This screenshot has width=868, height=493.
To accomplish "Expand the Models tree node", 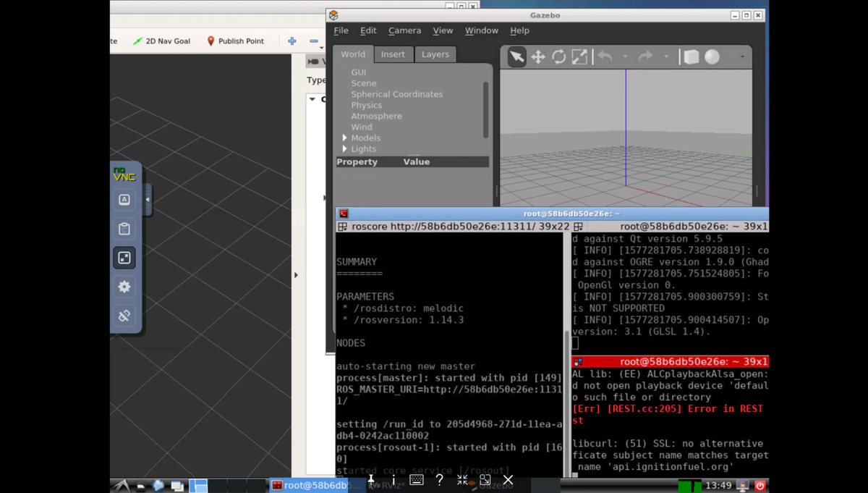I will pos(345,138).
